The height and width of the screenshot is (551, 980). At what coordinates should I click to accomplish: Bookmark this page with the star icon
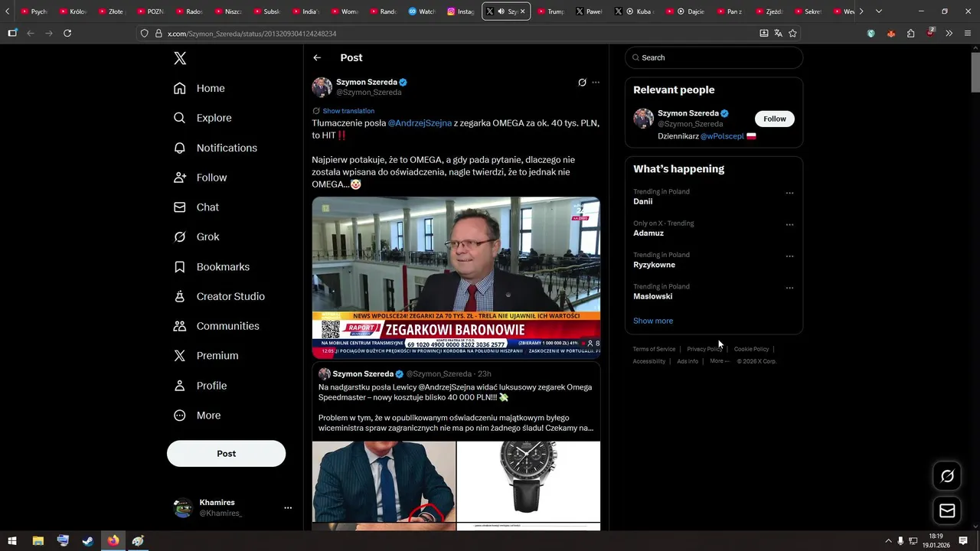tap(792, 34)
